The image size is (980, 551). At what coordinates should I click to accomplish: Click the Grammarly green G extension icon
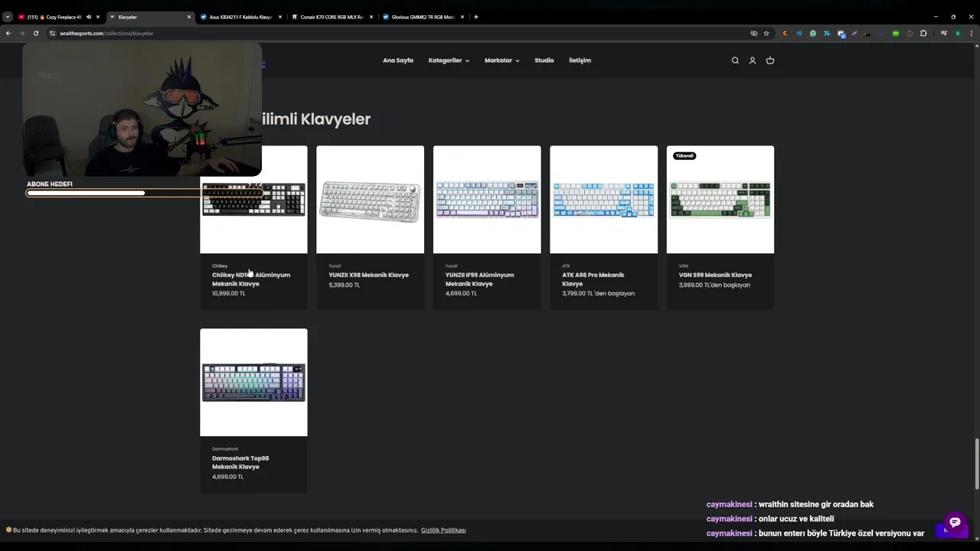pos(813,33)
